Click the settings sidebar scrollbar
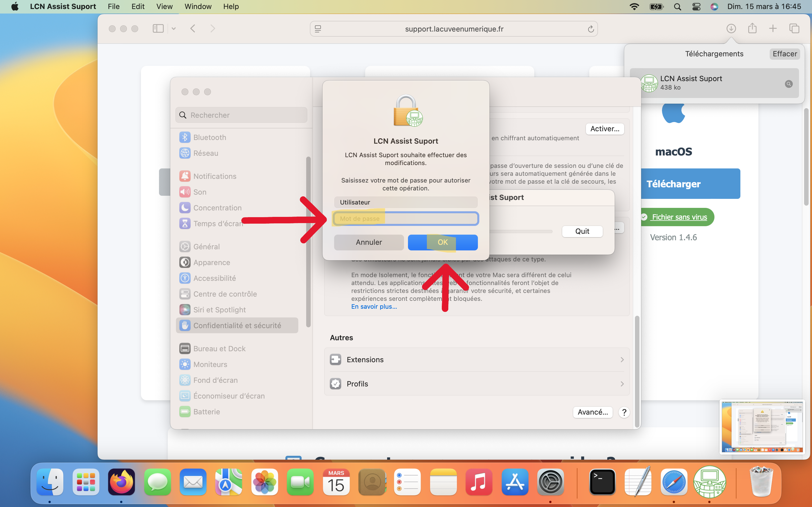812x507 pixels. pos(308,241)
